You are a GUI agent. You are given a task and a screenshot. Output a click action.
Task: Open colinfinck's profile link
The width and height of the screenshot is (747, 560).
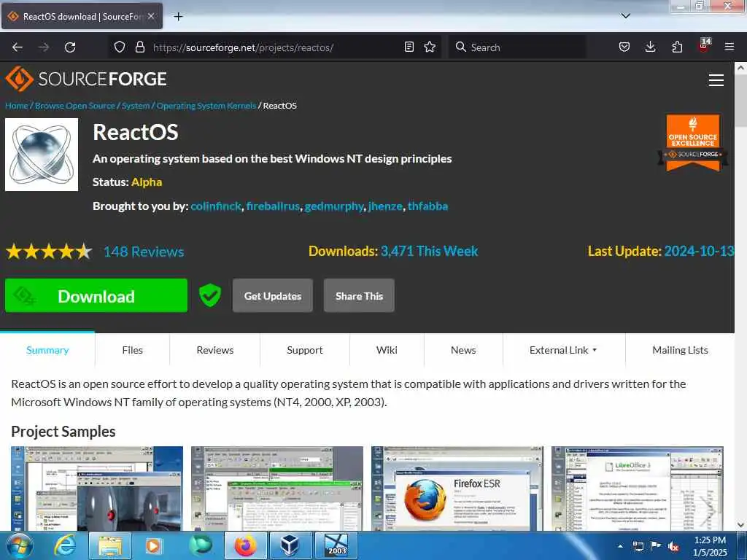click(x=216, y=206)
